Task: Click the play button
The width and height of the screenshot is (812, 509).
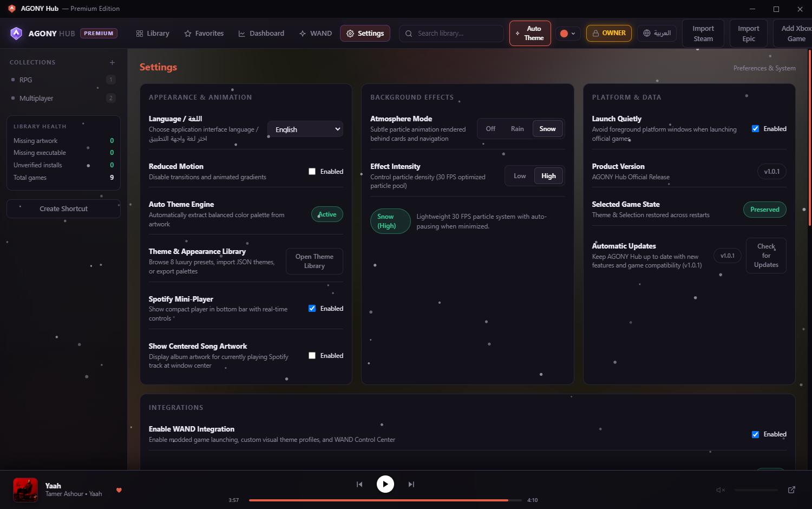Action: [385, 484]
